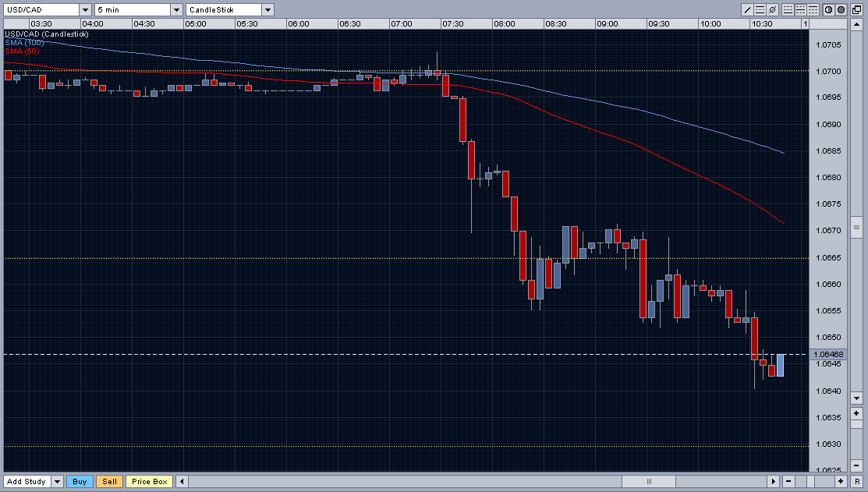Expand the Add Study dropdown arrow
The width and height of the screenshot is (868, 492).
(57, 482)
